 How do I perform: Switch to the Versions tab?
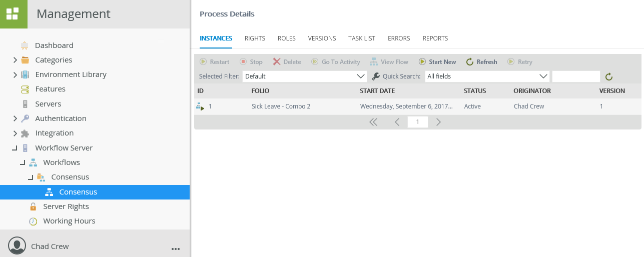point(322,38)
